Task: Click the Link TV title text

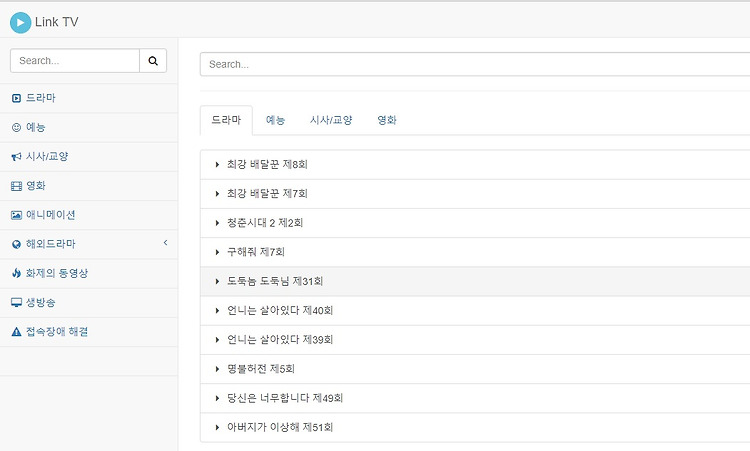Action: click(56, 22)
